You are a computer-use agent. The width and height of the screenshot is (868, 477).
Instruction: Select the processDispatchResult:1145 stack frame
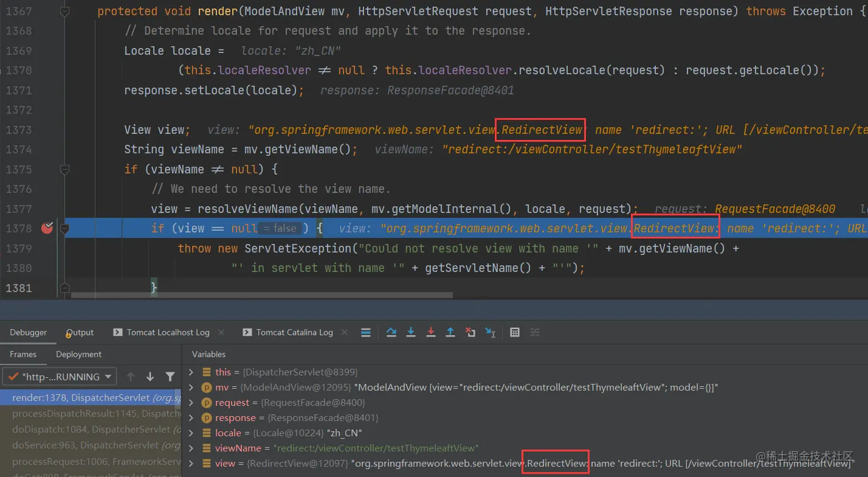pos(91,413)
